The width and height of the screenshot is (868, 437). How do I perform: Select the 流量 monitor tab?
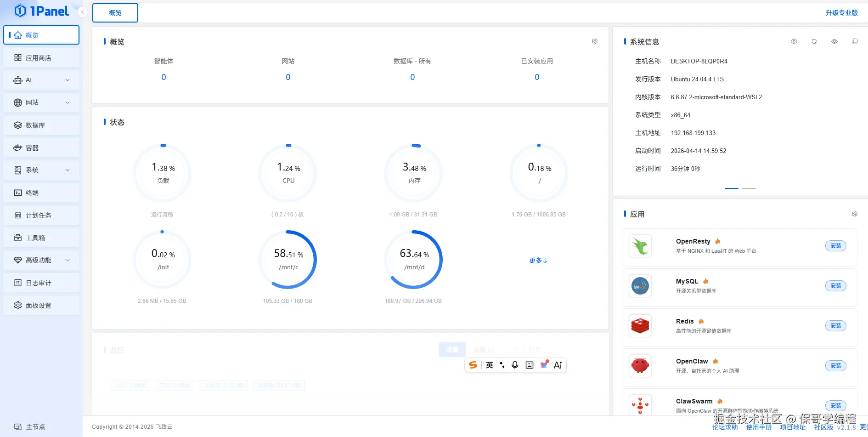452,350
